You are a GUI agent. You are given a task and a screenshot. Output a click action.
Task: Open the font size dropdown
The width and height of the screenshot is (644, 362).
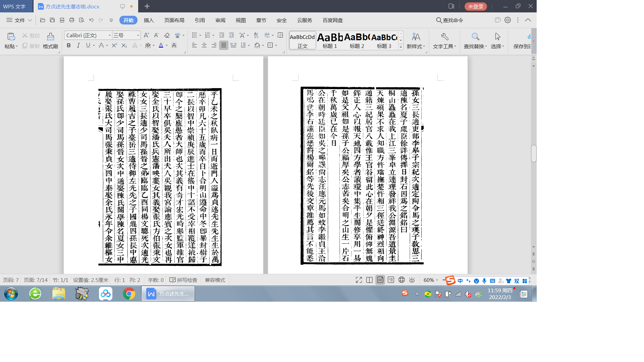138,35
